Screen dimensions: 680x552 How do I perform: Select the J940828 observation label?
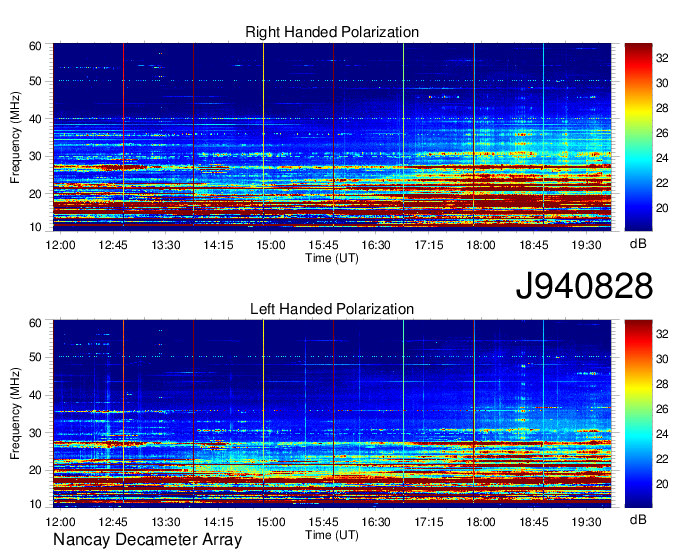coord(584,286)
